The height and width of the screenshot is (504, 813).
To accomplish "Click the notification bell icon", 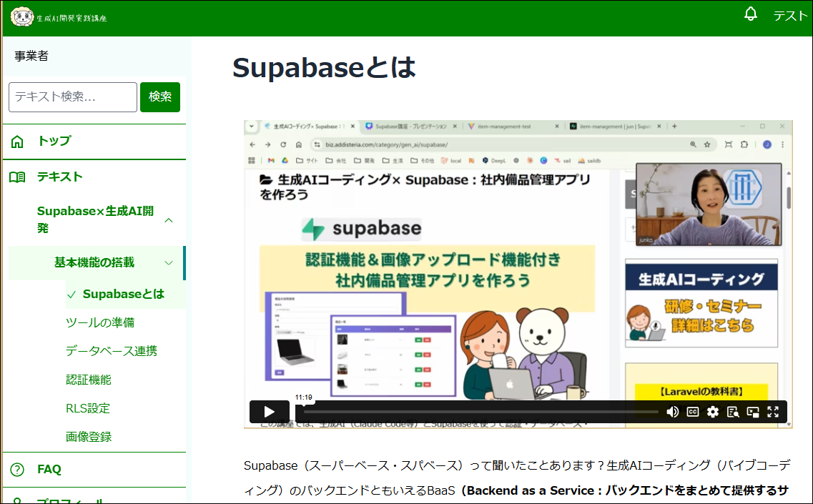I will coord(750,14).
